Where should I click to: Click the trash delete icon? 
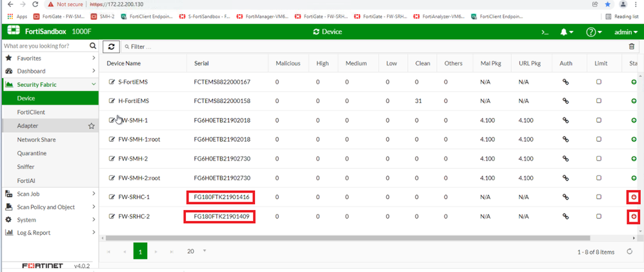pyautogui.click(x=632, y=46)
